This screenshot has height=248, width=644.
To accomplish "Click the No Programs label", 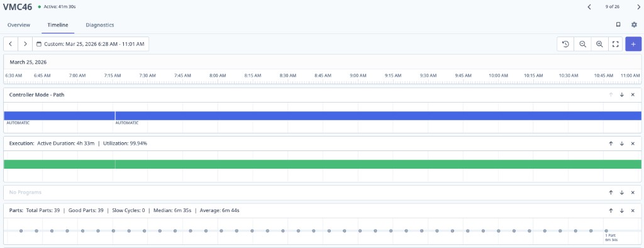I will tap(25, 192).
